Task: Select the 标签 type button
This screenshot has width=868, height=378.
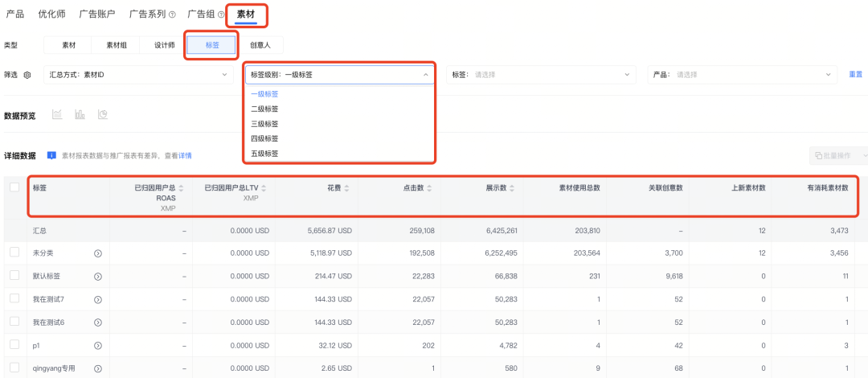Action: tap(211, 46)
